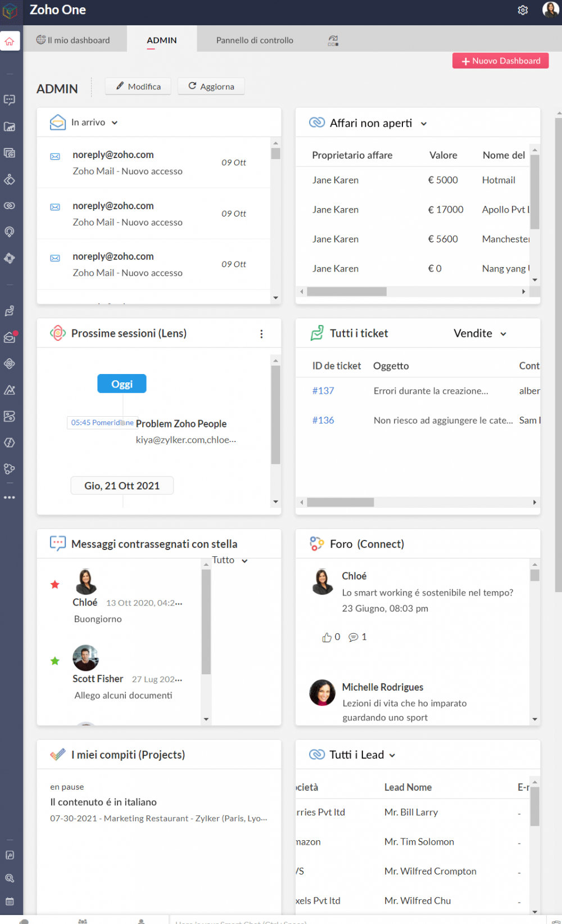Like Chloé's forum post with the thumbs-up
The height and width of the screenshot is (924, 562).
(327, 637)
